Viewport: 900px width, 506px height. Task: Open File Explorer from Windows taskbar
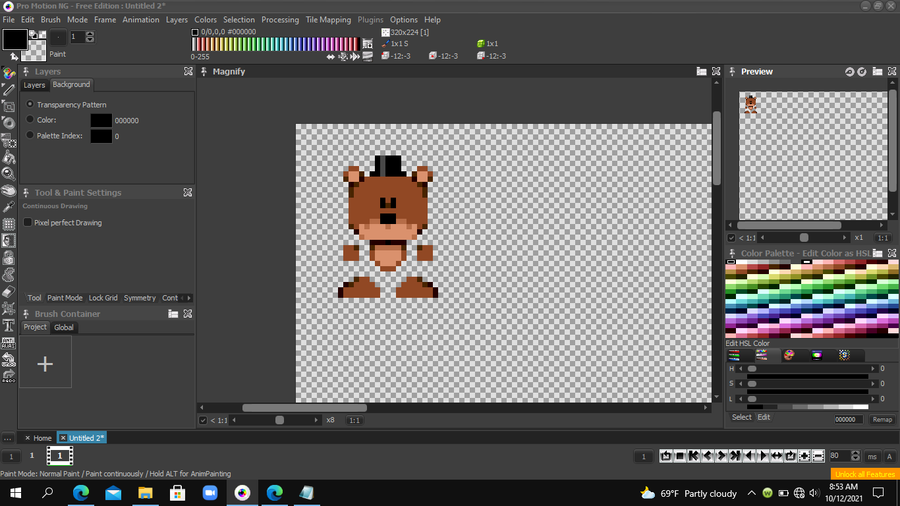pyautogui.click(x=145, y=493)
